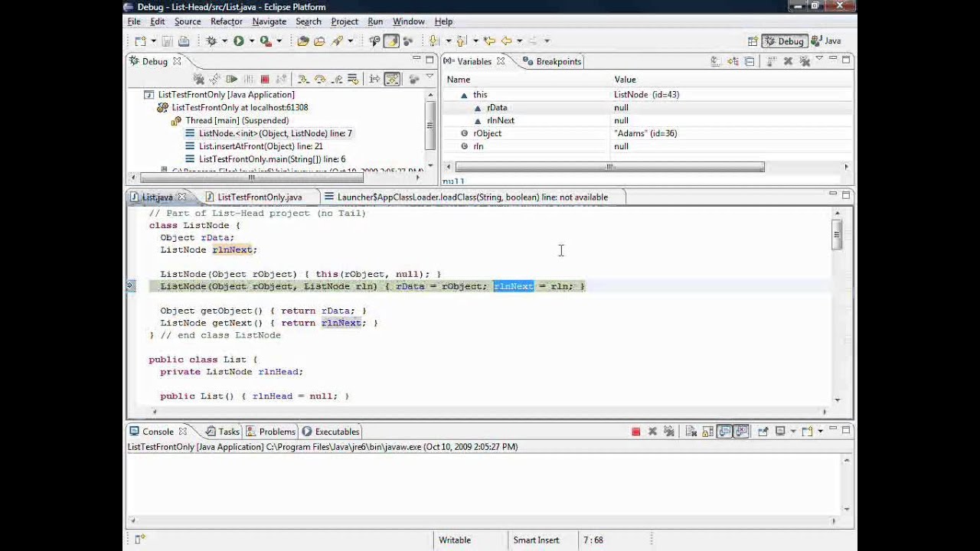Screen dimensions: 980x551
Task: Click the Search flashlight toolbar icon
Action: pos(337,41)
